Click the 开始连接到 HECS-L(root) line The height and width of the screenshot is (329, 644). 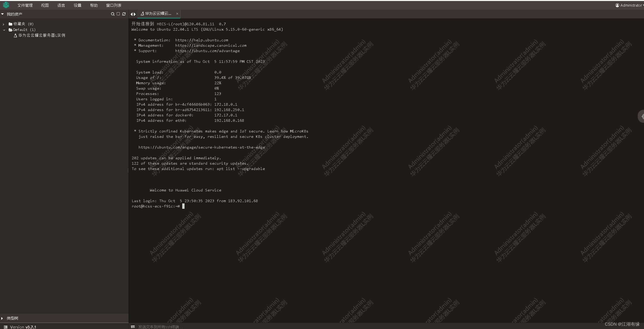(x=179, y=24)
